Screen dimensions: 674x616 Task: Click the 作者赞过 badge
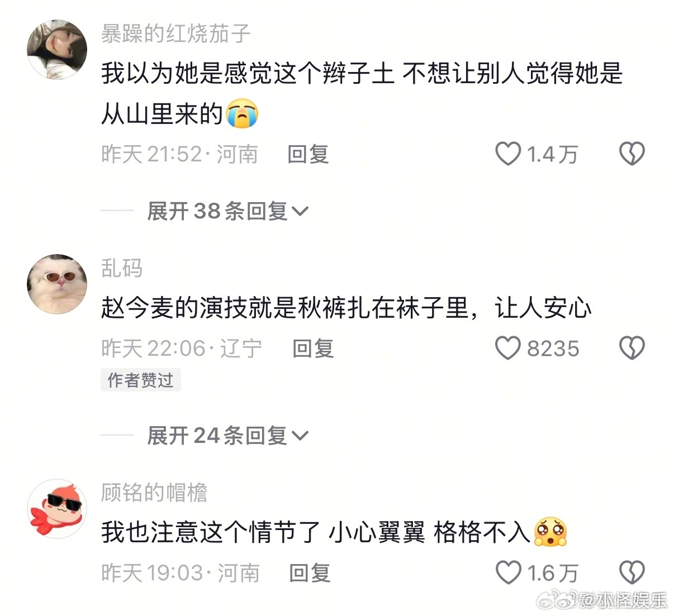pos(140,380)
